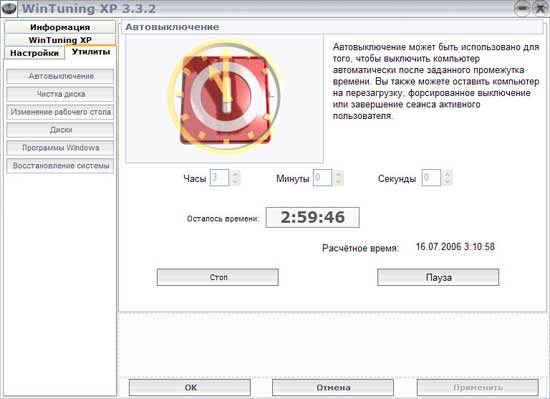The width and height of the screenshot is (550, 399).
Task: Open the WinTuning XP tab
Action: point(60,40)
